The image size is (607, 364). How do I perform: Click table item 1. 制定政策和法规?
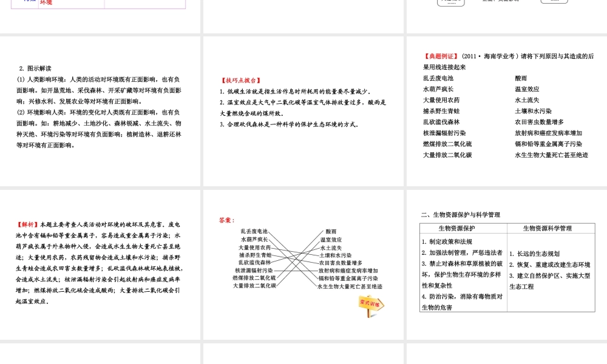click(x=447, y=242)
